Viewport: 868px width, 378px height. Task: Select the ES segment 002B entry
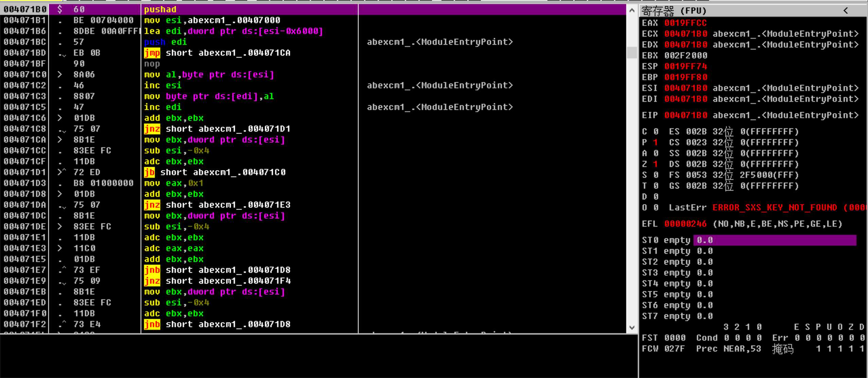click(x=734, y=132)
